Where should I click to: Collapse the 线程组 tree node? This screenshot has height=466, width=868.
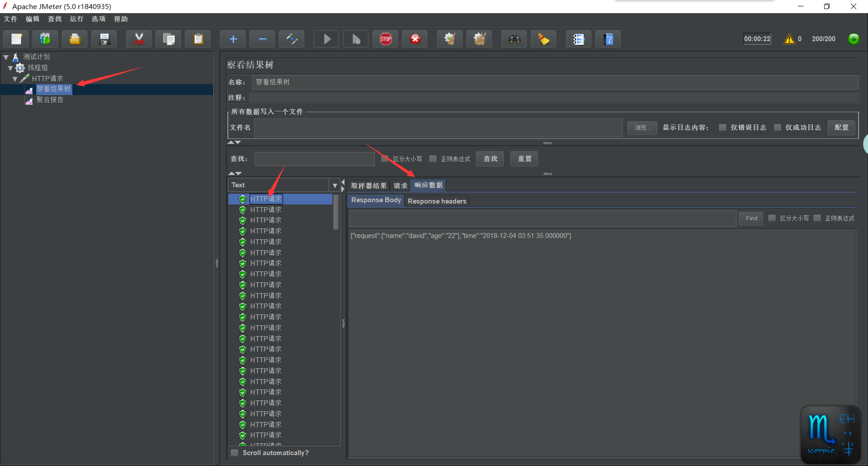(x=10, y=68)
